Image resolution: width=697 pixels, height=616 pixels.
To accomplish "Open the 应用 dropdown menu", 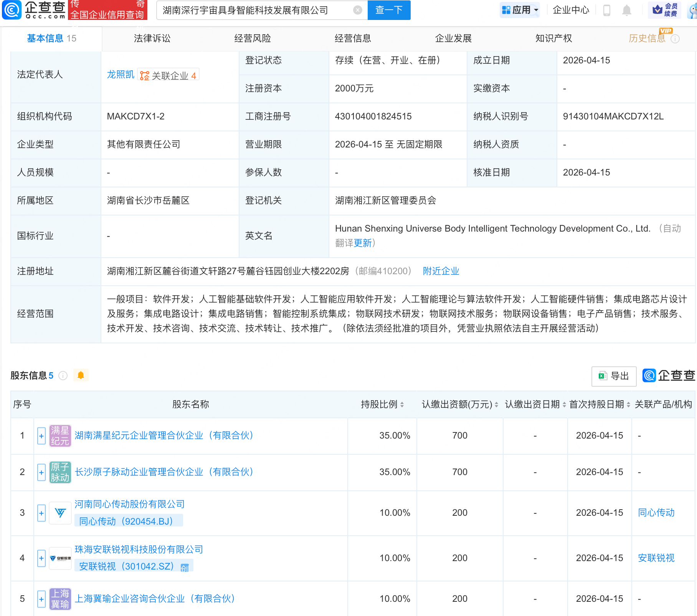I will pos(520,10).
